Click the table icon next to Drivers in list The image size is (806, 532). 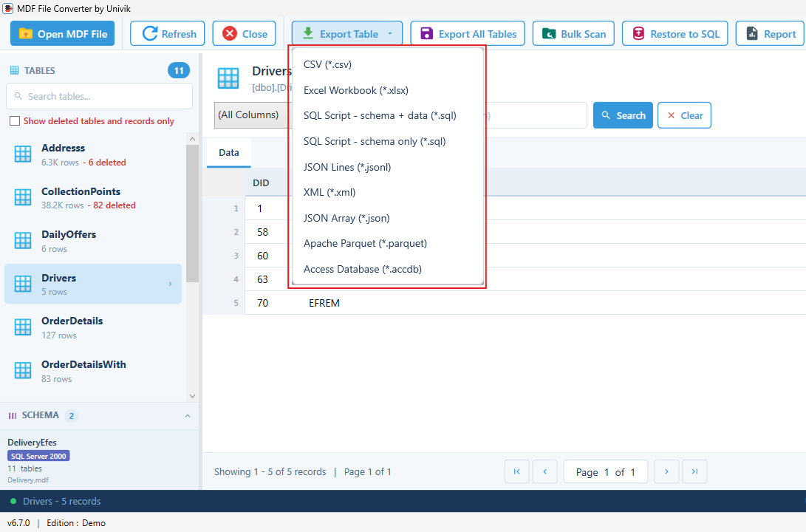point(23,284)
